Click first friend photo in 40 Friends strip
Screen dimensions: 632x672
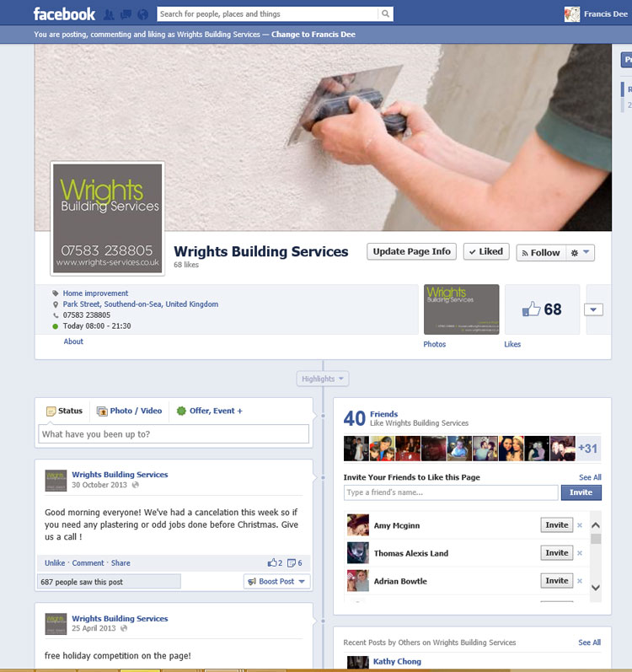(356, 449)
